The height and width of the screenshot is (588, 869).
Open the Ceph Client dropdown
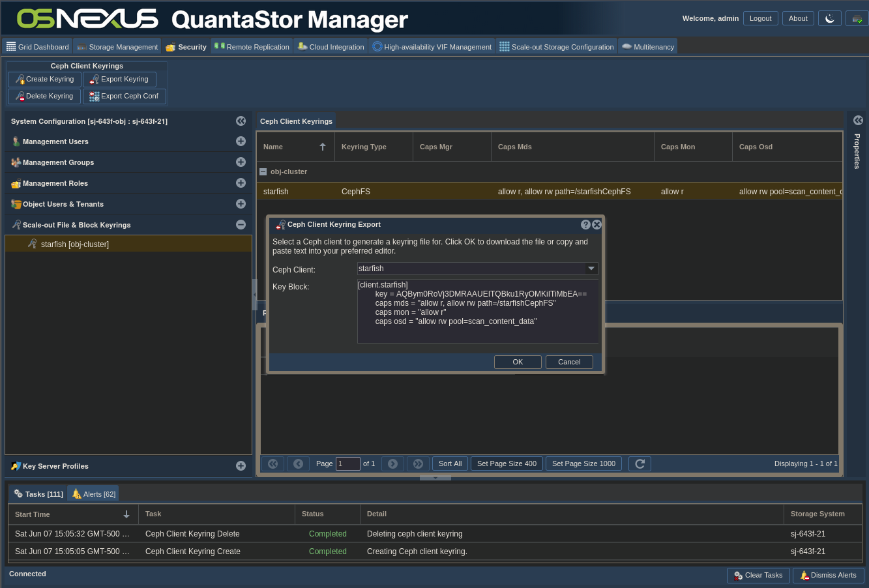(591, 269)
